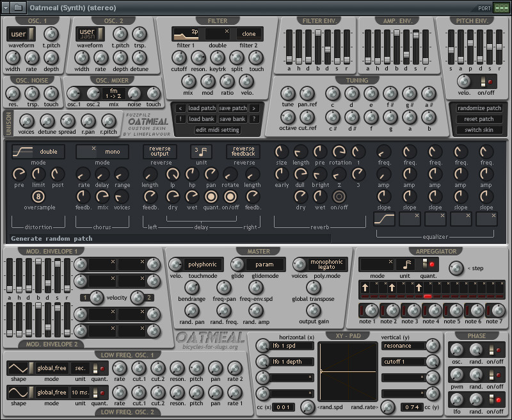The height and width of the screenshot is (420, 512).
Task: Go to next patch with > button
Action: [253, 108]
